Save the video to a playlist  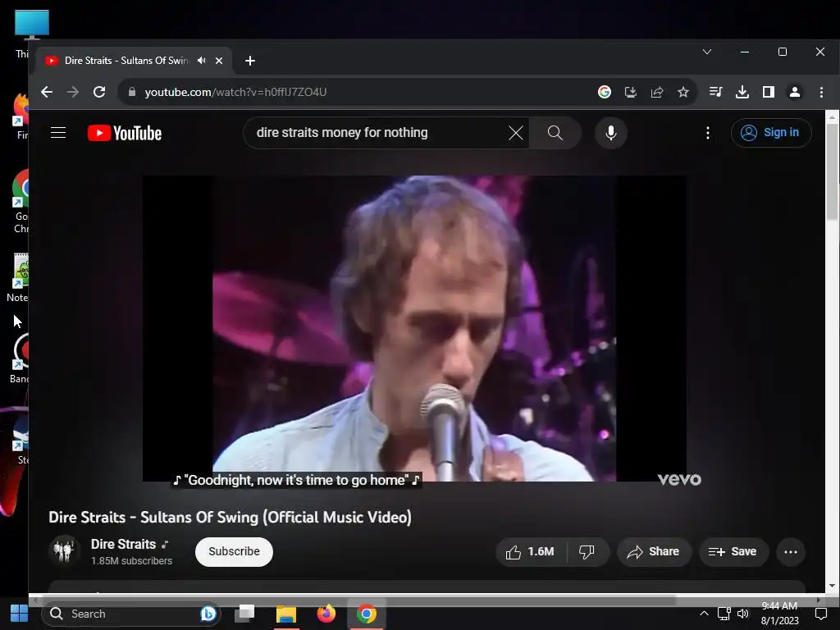coord(733,552)
